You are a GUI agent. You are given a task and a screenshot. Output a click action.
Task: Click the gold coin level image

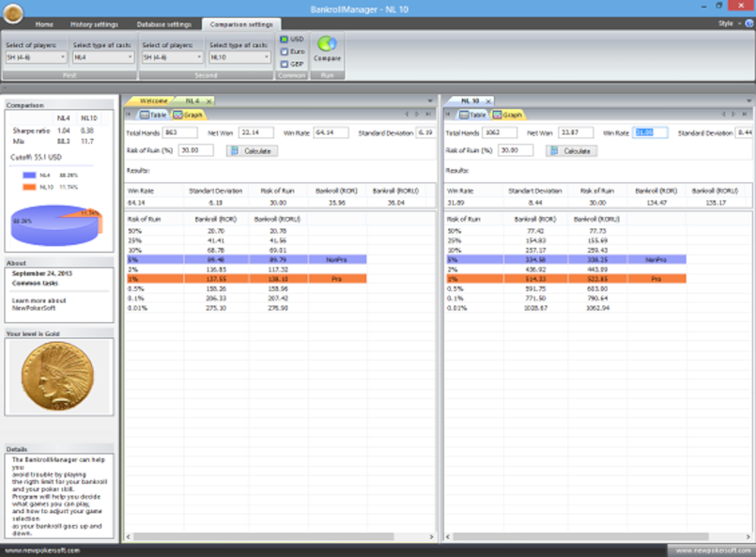click(x=60, y=379)
